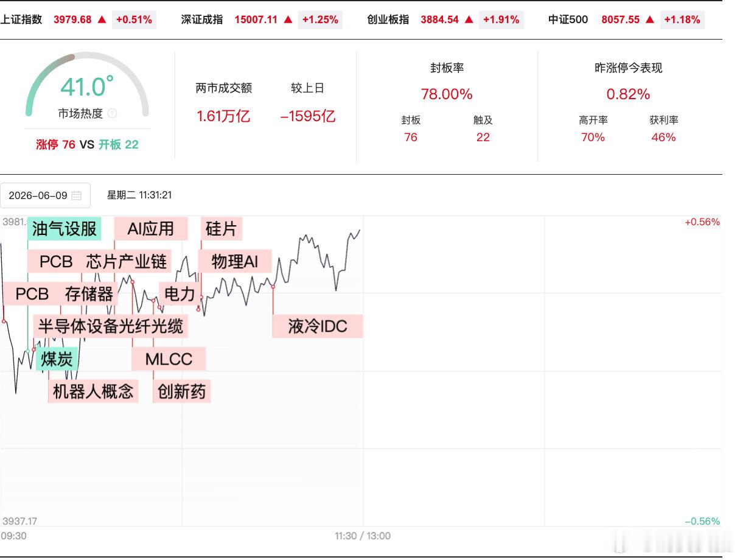Click the 两市成交额 label
Image resolution: width=740 pixels, height=560 pixels.
point(223,88)
